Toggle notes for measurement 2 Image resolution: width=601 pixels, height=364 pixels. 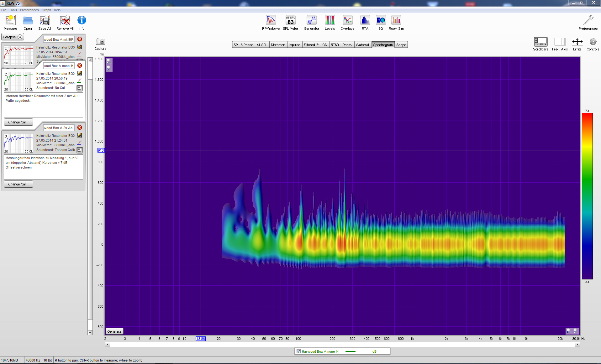[80, 88]
